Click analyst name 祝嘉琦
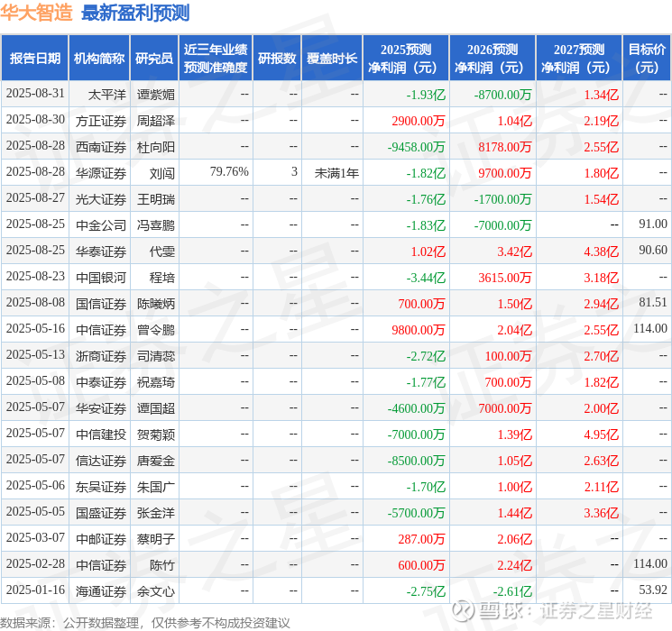The image size is (672, 631). pos(155,382)
